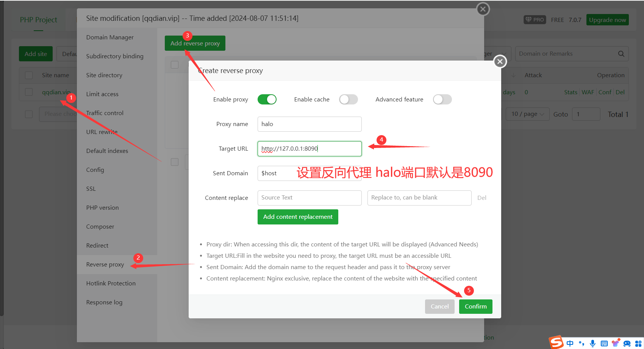The height and width of the screenshot is (349, 644).
Task: Click the Upgrade now button
Action: coord(608,20)
